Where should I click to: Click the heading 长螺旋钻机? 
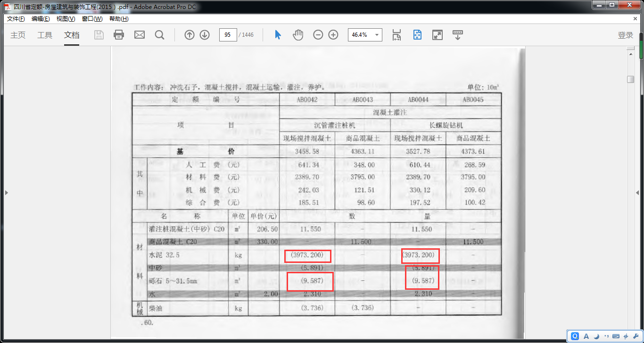tap(446, 125)
